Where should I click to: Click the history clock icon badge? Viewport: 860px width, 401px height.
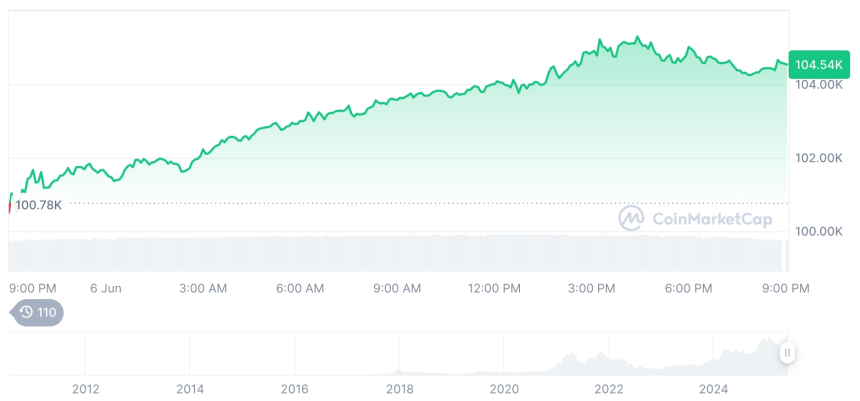[37, 312]
